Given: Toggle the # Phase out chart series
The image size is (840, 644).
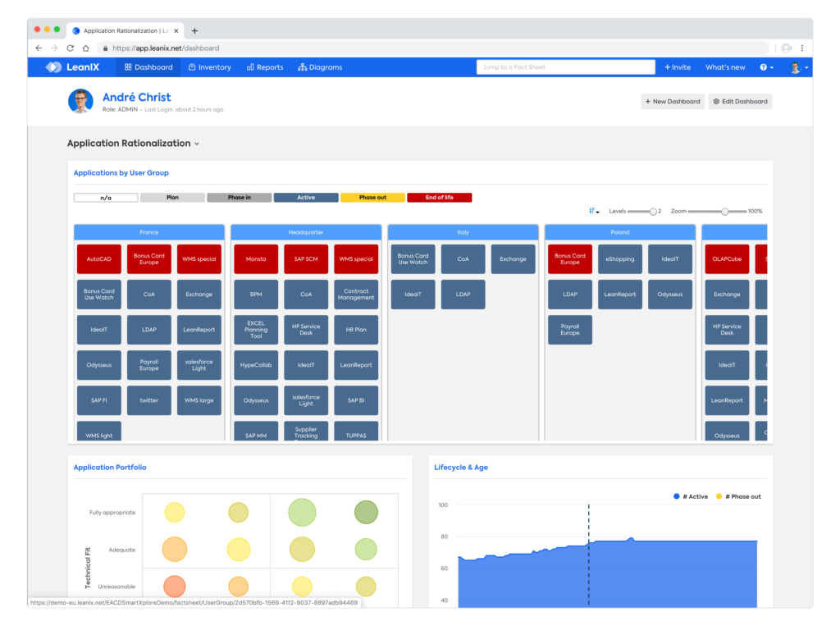Looking at the screenshot, I should coord(739,496).
